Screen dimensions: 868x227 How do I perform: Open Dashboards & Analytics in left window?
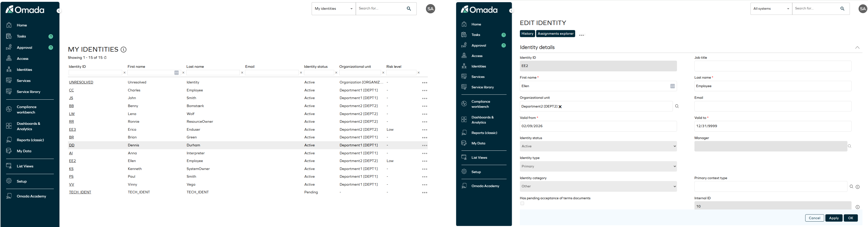coord(28,126)
